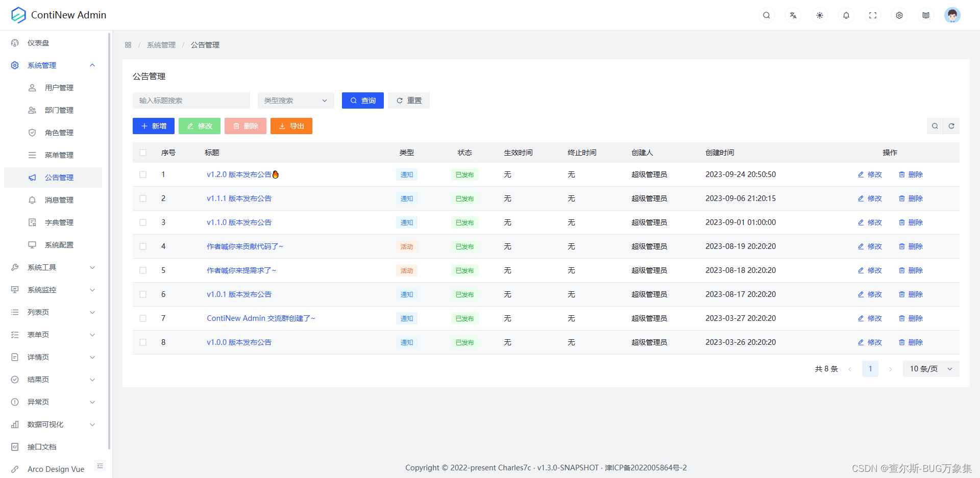Open the v1.2.0 版本发布公告 link
This screenshot has width=980, height=478.
click(243, 174)
